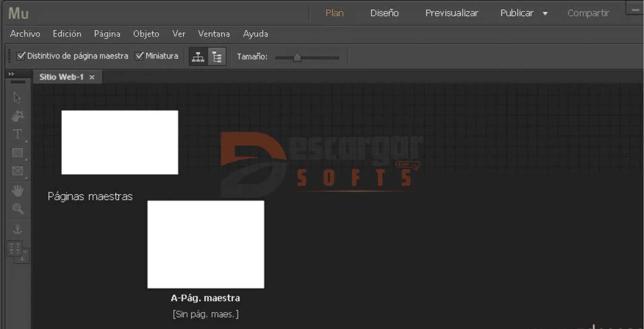This screenshot has height=329, width=644.
Task: Switch to vertical sitemap layout icon
Action: 217,57
